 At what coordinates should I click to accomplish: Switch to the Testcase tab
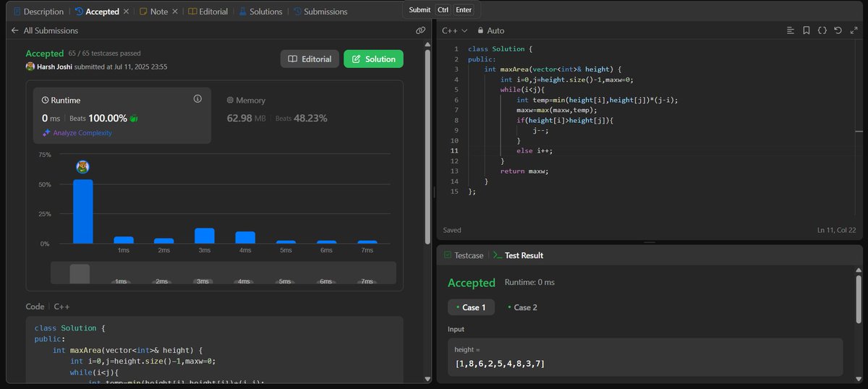click(x=463, y=255)
